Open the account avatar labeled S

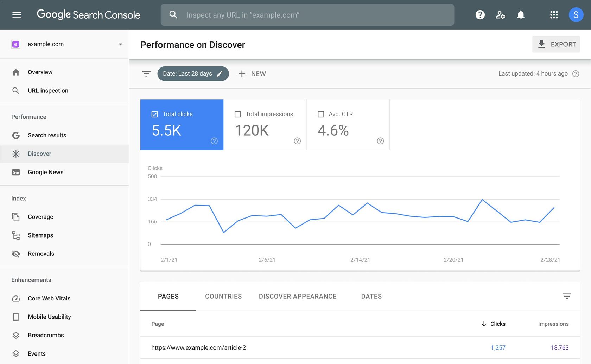[576, 15]
